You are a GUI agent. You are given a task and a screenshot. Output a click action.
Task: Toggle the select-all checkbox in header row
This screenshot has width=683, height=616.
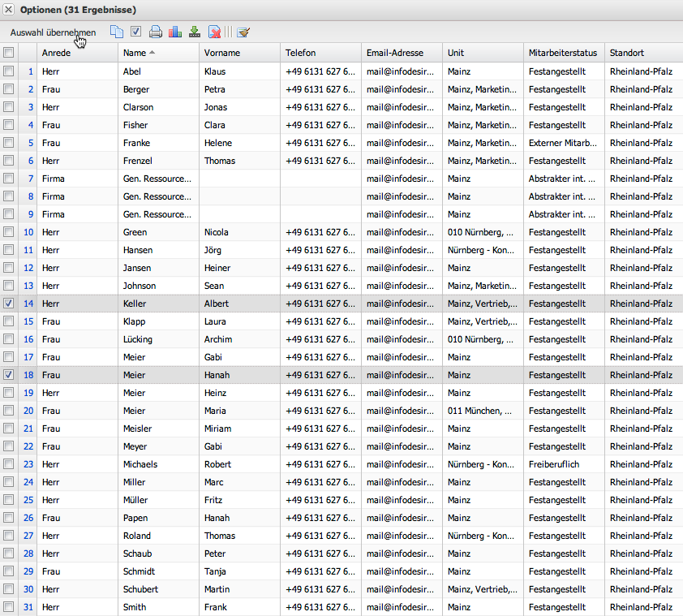pos(9,53)
